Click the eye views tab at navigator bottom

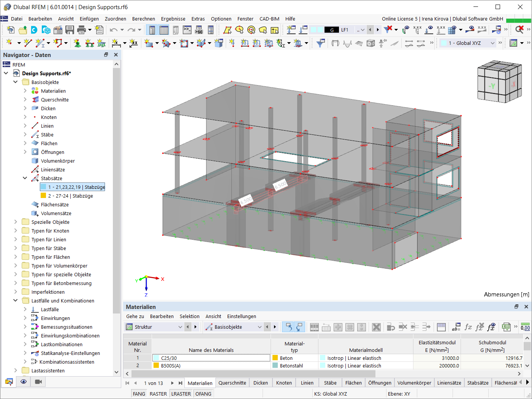24,382
